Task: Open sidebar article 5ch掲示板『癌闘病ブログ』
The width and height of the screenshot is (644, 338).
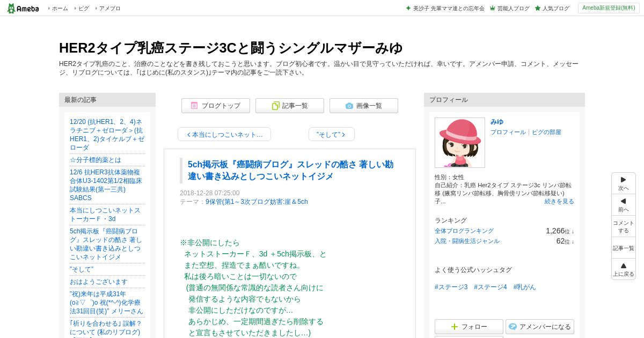Action: coord(106,244)
